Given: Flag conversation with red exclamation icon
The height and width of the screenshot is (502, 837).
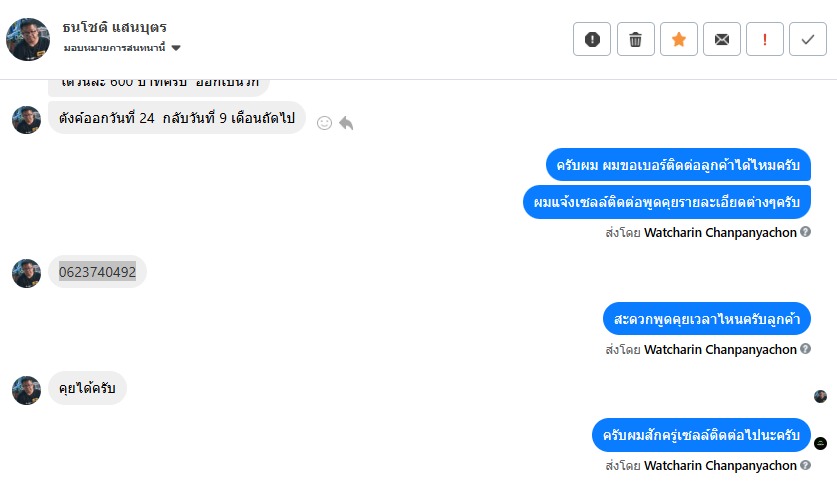Looking at the screenshot, I should (x=765, y=39).
